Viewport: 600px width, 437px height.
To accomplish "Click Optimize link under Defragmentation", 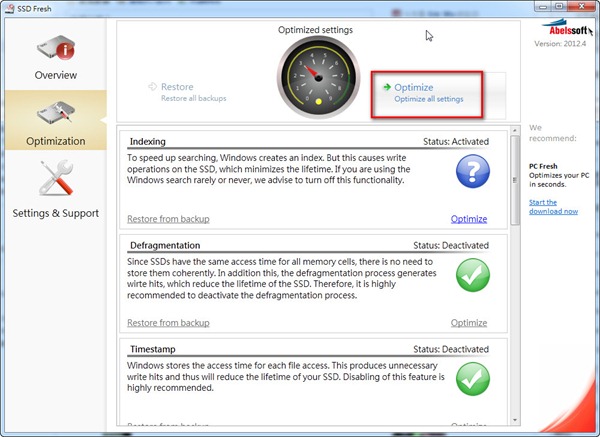I will click(x=469, y=323).
